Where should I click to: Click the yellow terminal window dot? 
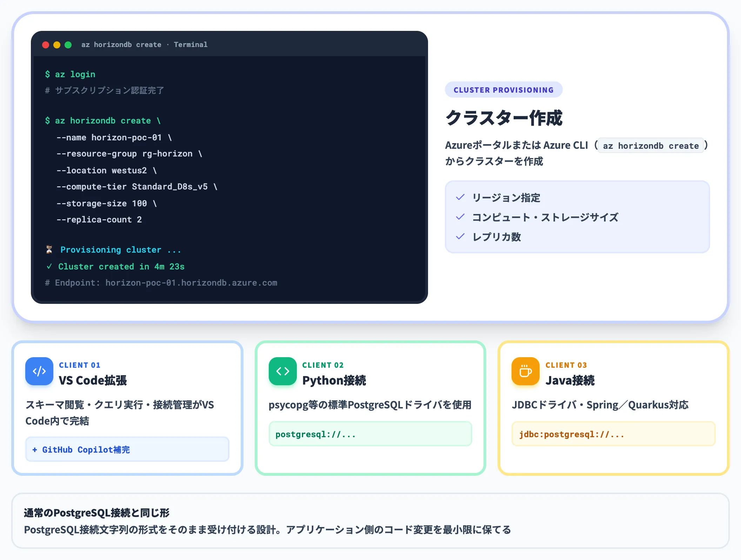(x=57, y=45)
